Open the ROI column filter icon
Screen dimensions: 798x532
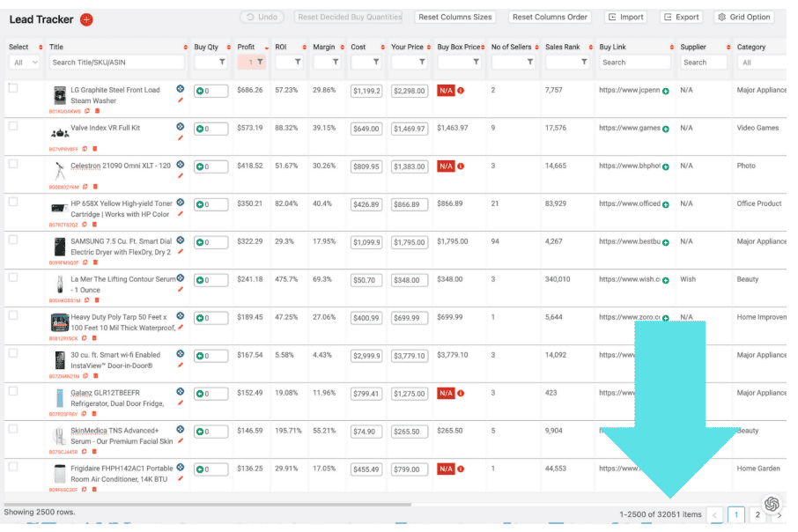[297, 63]
